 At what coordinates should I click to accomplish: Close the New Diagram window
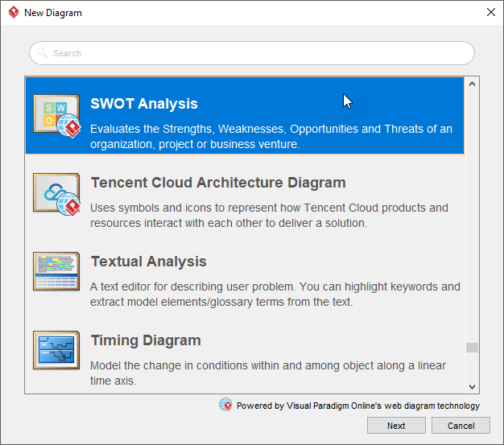pyautogui.click(x=491, y=13)
